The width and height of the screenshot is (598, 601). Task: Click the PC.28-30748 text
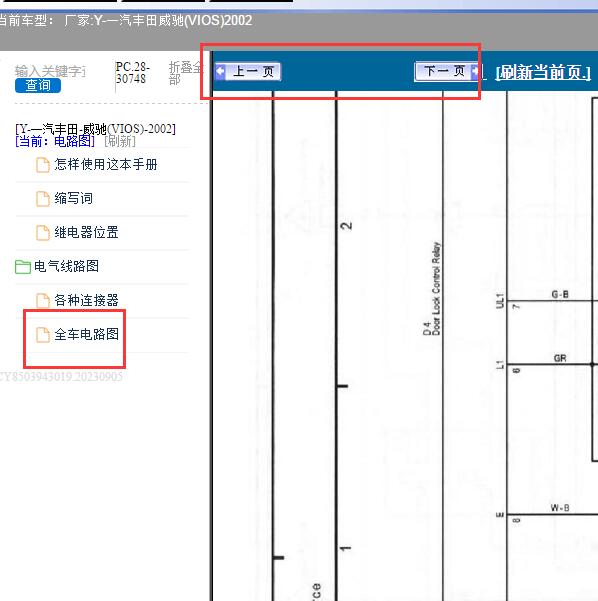pyautogui.click(x=132, y=73)
